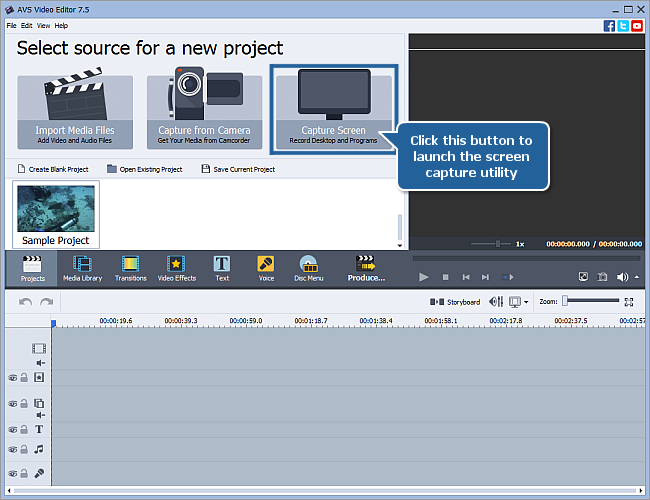
Task: Open the Sample Project thumbnail
Action: click(x=56, y=214)
